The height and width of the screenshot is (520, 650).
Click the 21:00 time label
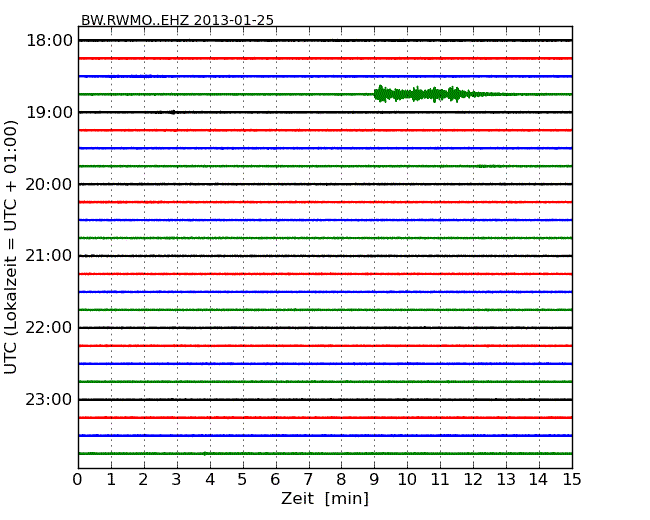pyautogui.click(x=49, y=256)
